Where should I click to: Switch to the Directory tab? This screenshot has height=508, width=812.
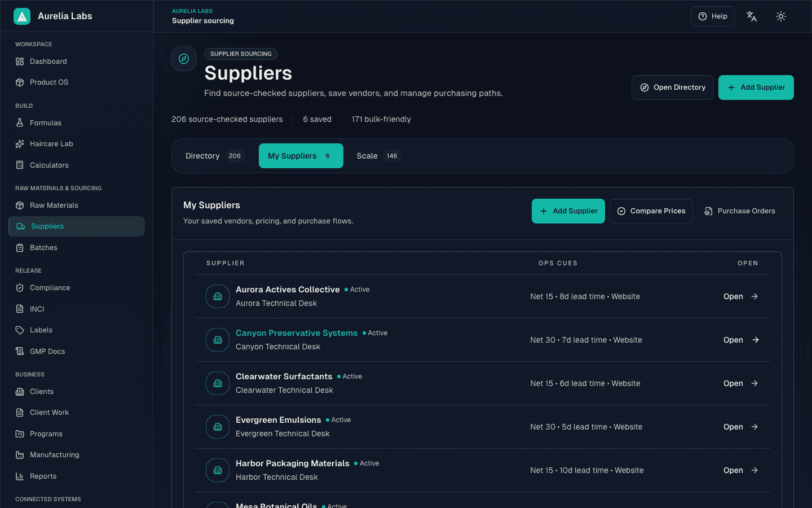(x=214, y=156)
